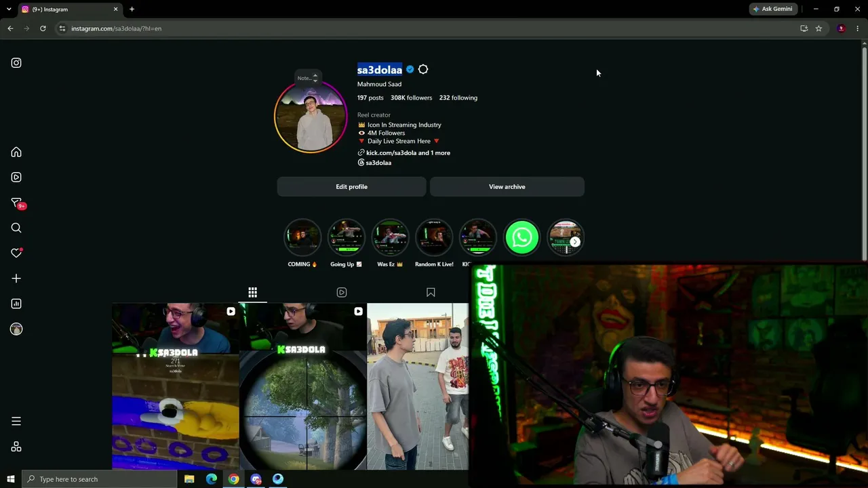The image size is (868, 488).
Task: Open profile via sidebar avatar
Action: [16, 329]
